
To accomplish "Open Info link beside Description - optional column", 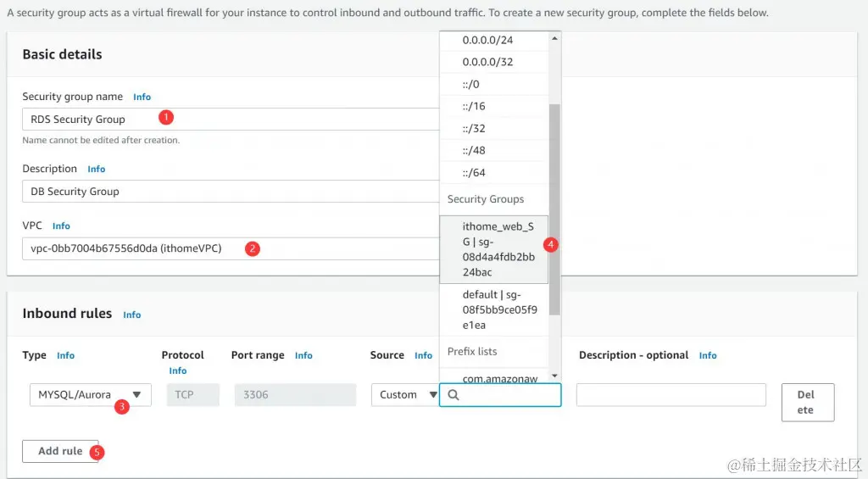I will click(708, 355).
